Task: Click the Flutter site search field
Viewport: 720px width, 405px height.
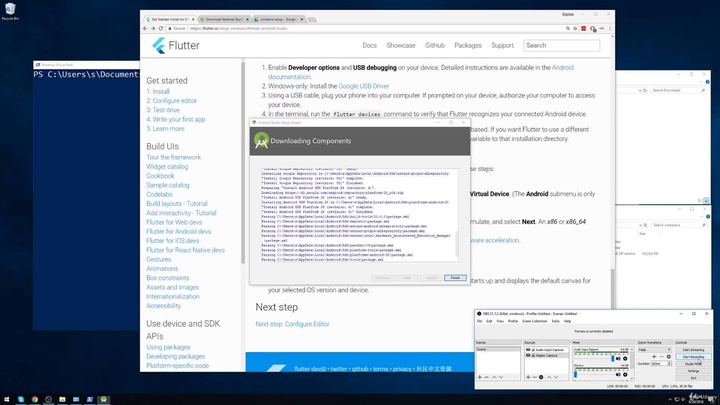Action: (562, 45)
